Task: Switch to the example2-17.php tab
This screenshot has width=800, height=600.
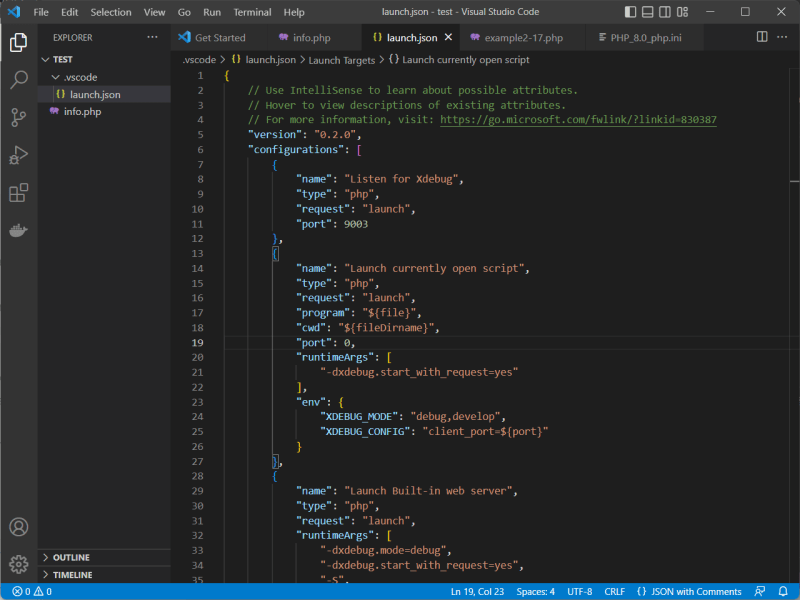Action: (x=522, y=37)
